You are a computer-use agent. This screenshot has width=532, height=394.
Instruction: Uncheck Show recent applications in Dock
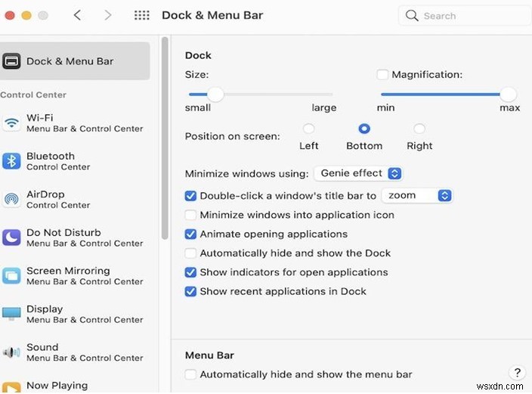click(190, 291)
